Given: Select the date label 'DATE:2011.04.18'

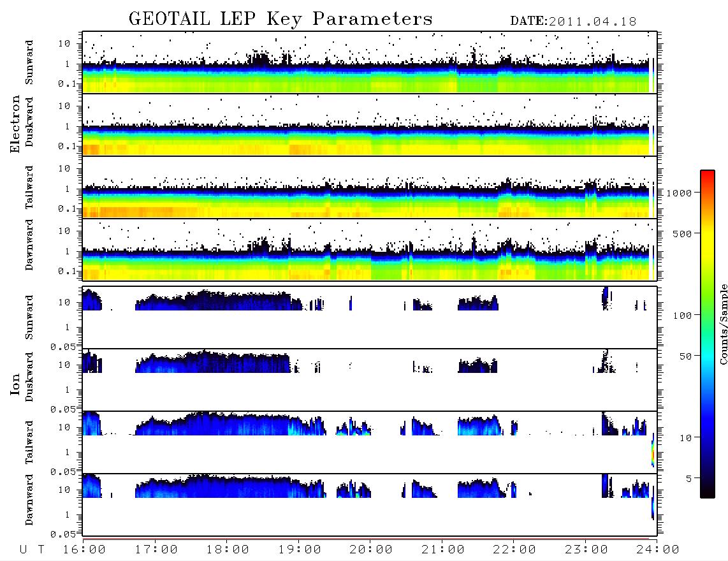Looking at the screenshot, I should tap(573, 22).
